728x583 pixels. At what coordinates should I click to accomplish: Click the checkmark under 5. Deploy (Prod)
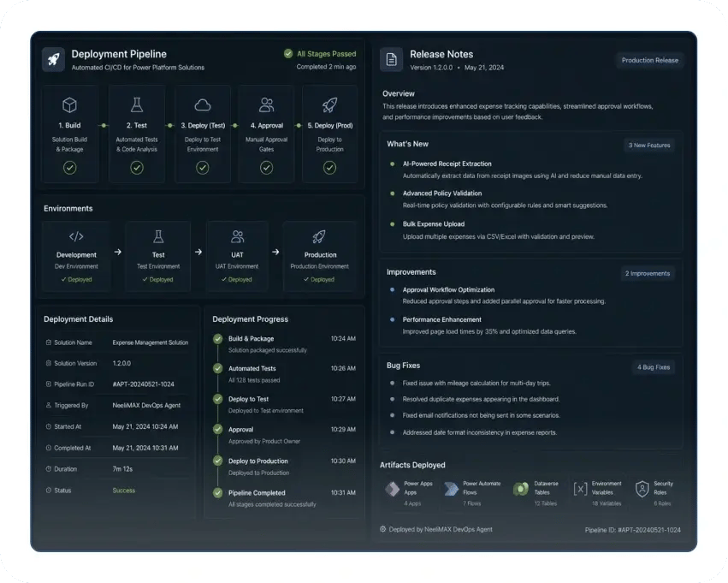point(329,168)
